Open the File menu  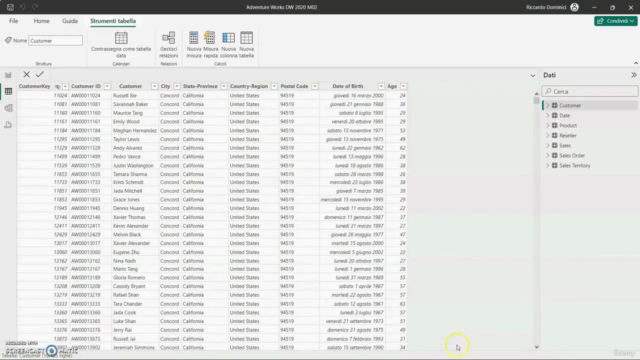[x=13, y=21]
